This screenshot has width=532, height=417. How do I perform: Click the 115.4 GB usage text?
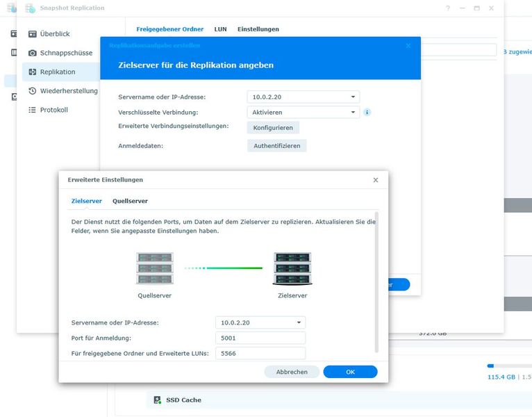501,377
